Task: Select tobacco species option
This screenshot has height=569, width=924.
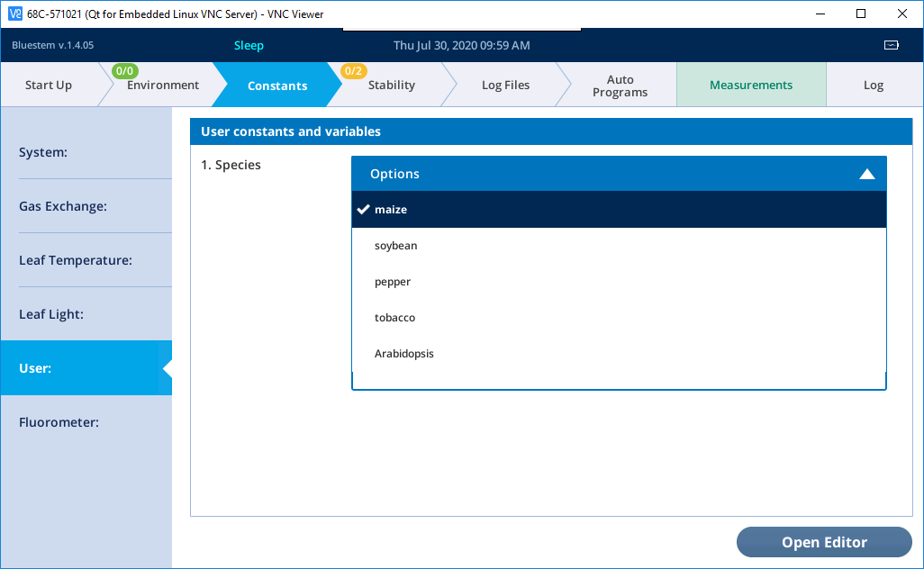Action: pyautogui.click(x=619, y=318)
